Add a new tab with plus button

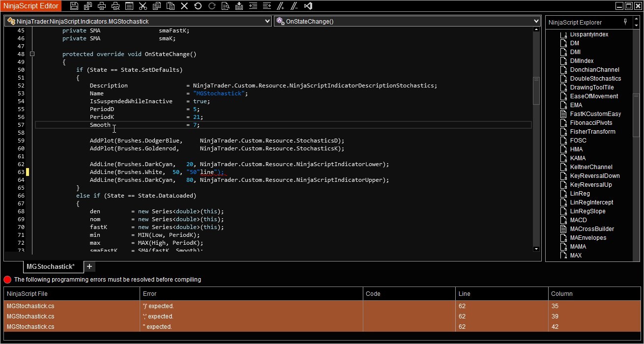click(x=89, y=266)
